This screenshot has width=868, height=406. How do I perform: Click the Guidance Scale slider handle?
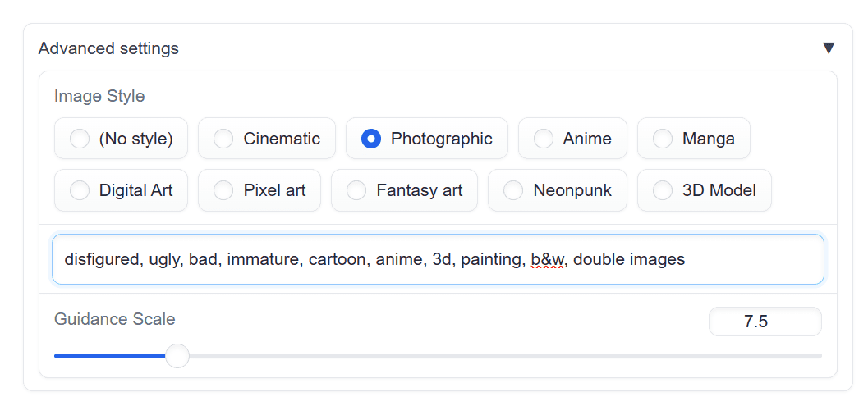tap(177, 356)
